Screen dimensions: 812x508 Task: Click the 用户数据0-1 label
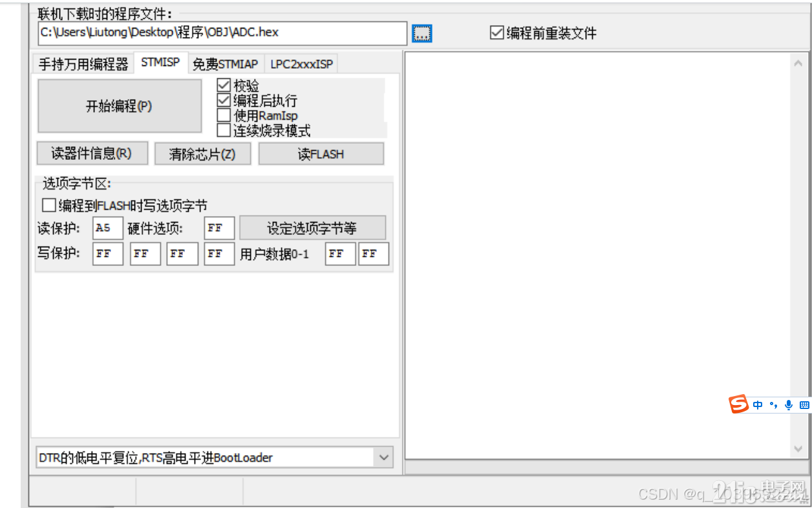(x=275, y=254)
